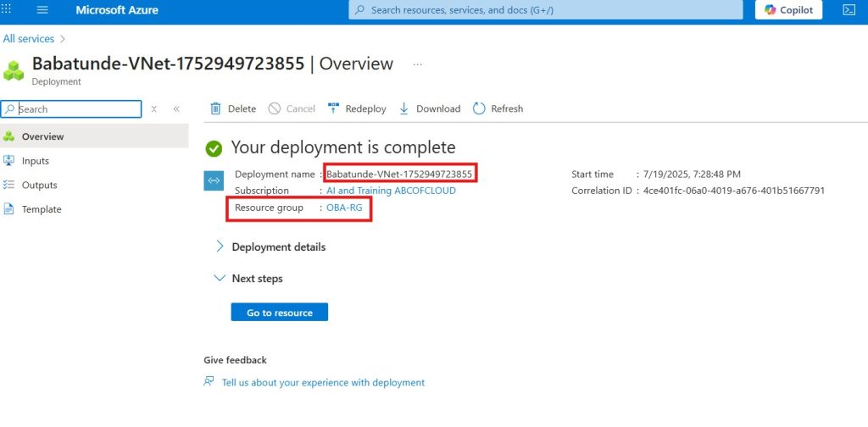Image resolution: width=868 pixels, height=427 pixels.
Task: Click the Go to resource button
Action: coord(279,313)
